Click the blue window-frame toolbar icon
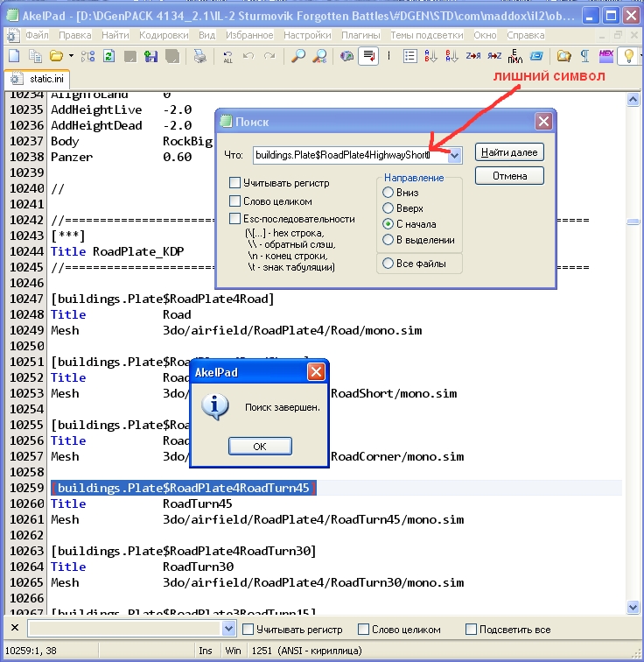This screenshot has height=662, width=644. [x=536, y=56]
